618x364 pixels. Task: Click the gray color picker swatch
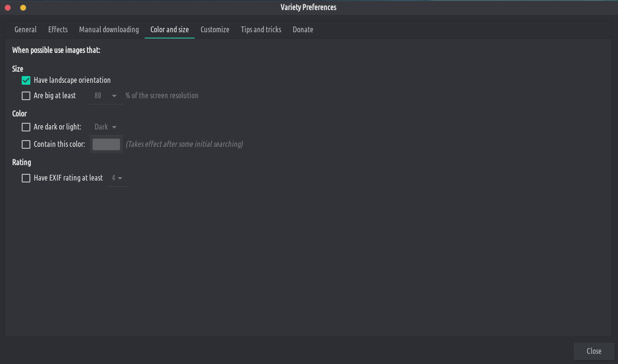click(x=106, y=144)
